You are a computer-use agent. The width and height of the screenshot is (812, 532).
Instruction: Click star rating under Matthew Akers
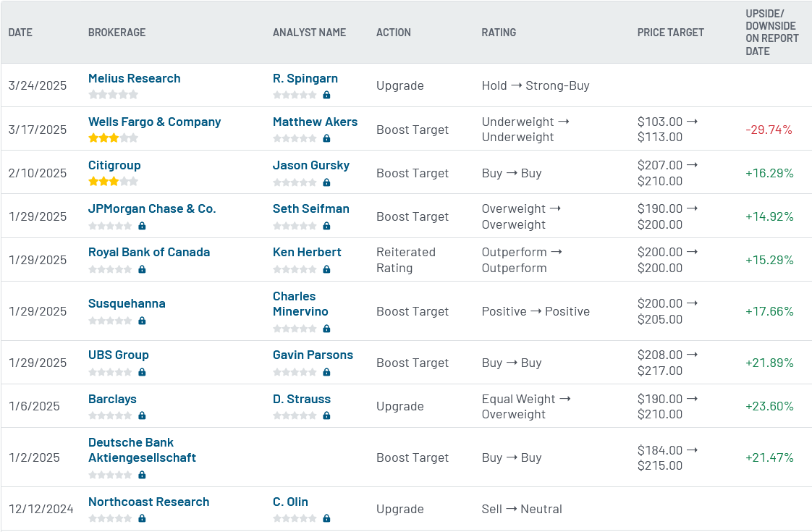tap(295, 138)
